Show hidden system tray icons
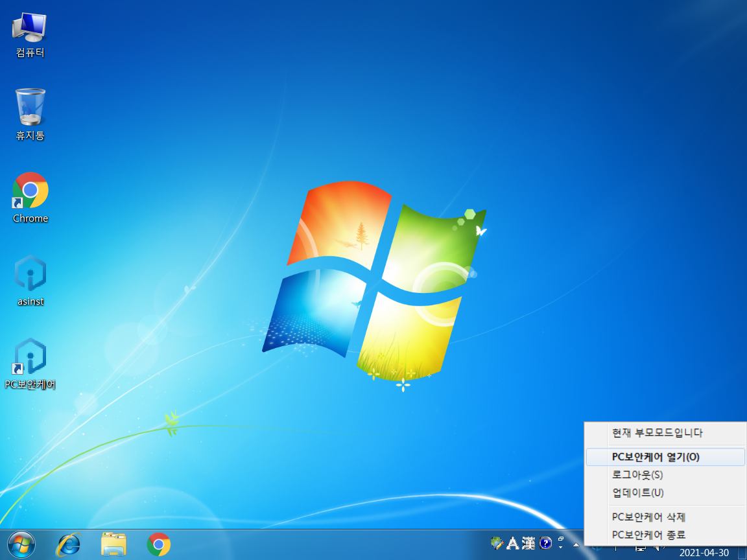 pos(576,544)
